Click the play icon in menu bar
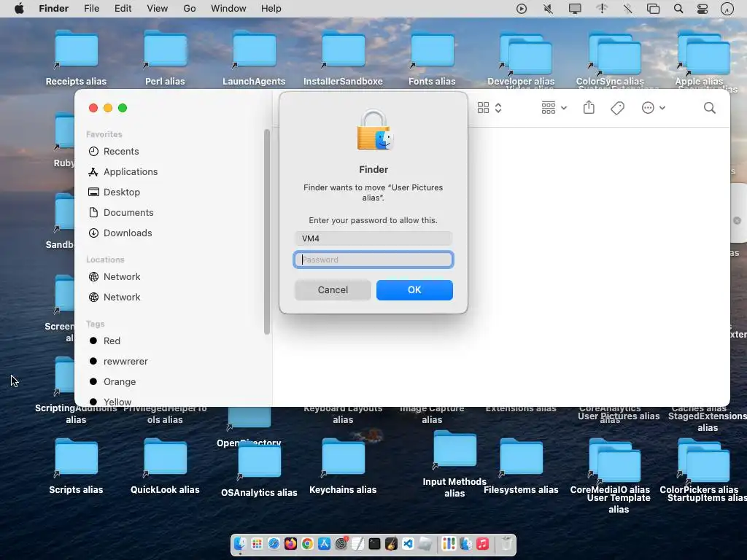 pos(522,9)
